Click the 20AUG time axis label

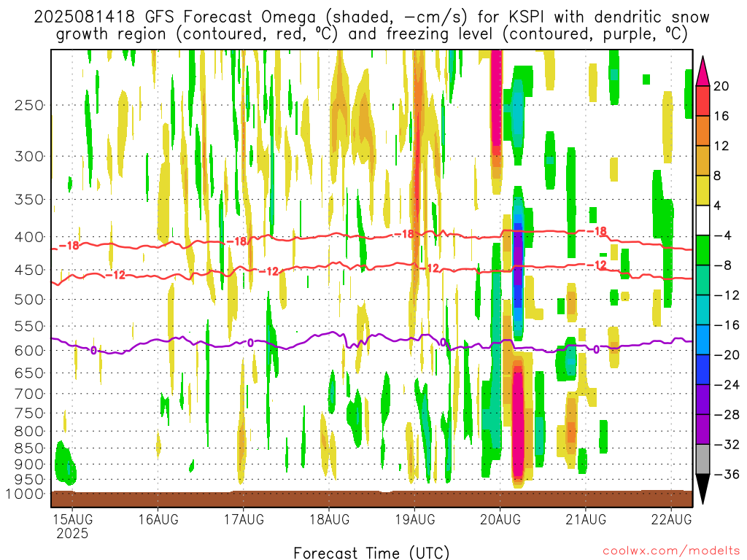coord(500,518)
